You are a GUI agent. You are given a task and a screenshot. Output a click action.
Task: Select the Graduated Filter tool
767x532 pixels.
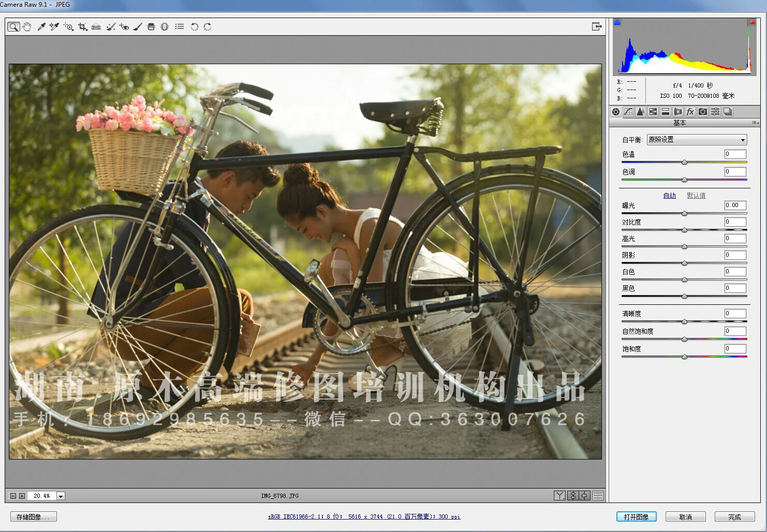click(151, 27)
